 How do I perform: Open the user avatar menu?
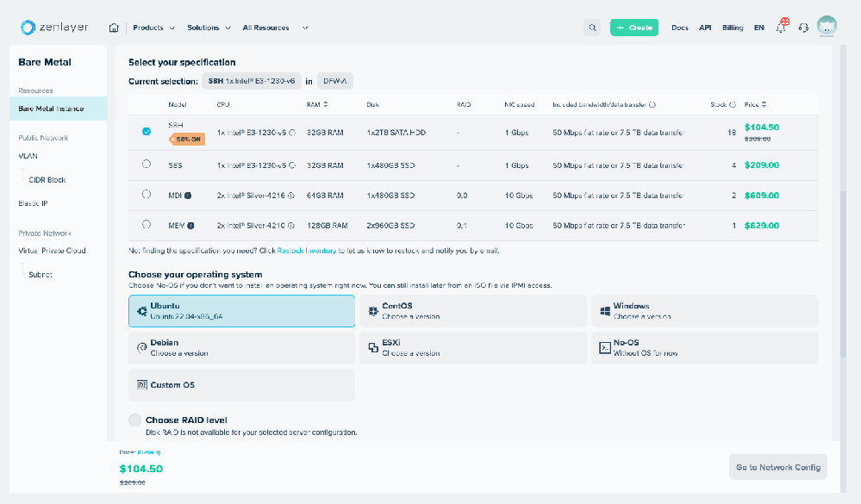click(x=827, y=27)
